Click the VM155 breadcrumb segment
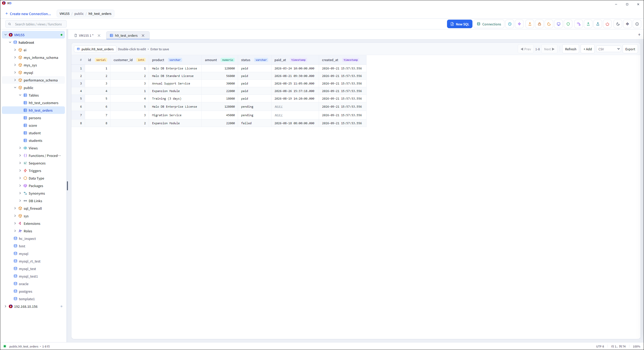This screenshot has width=644, height=350. [64, 14]
